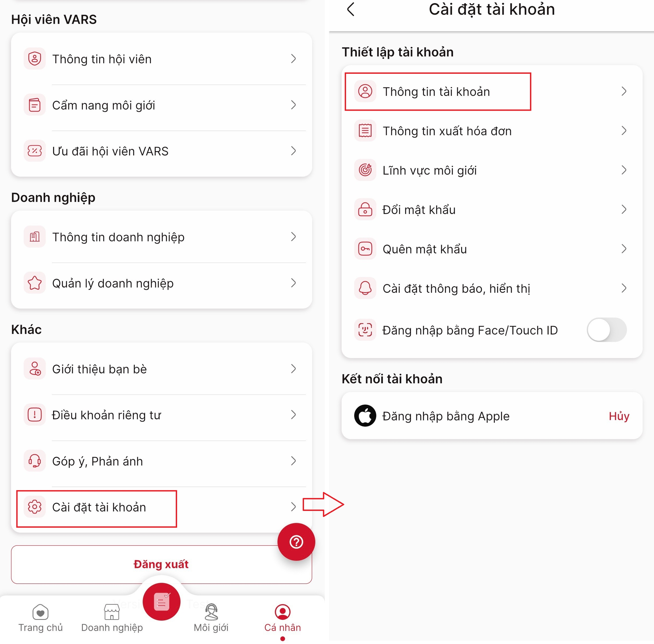Tap the red help question mark button
This screenshot has height=644, width=654.
pyautogui.click(x=296, y=542)
